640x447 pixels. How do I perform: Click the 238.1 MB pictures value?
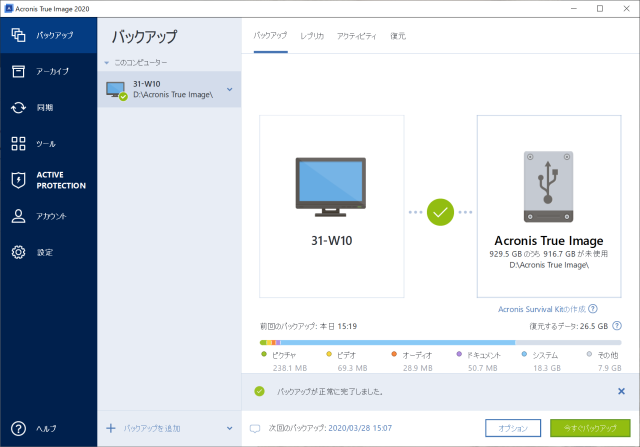(290, 368)
